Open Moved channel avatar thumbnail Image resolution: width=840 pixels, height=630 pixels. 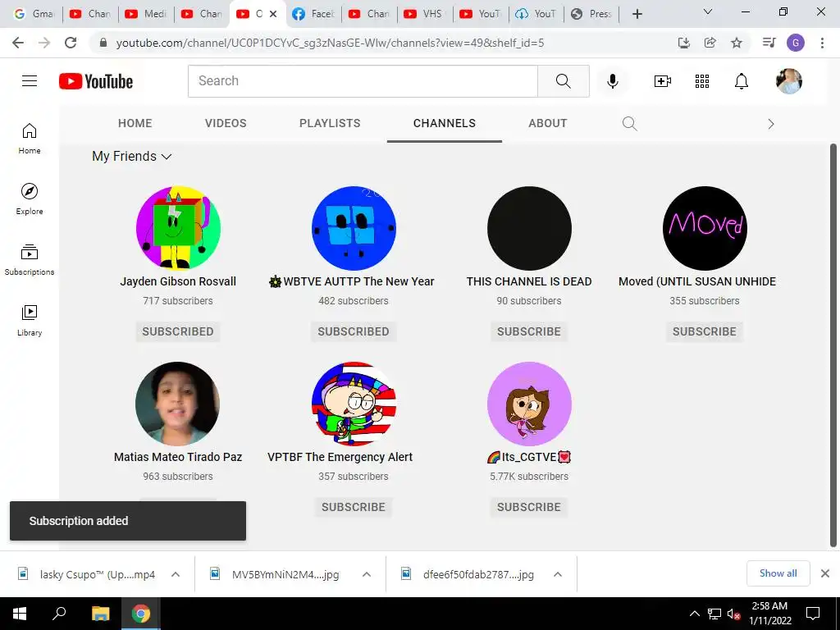click(x=705, y=228)
